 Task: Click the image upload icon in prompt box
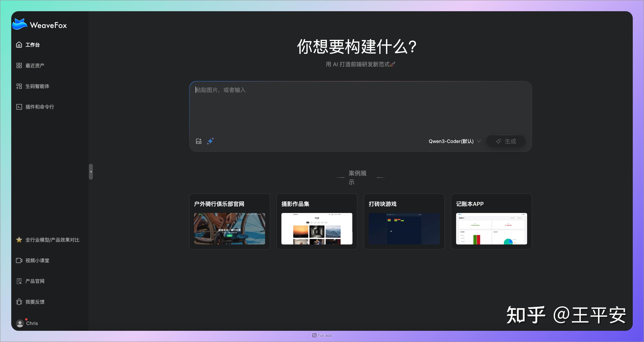tap(199, 141)
